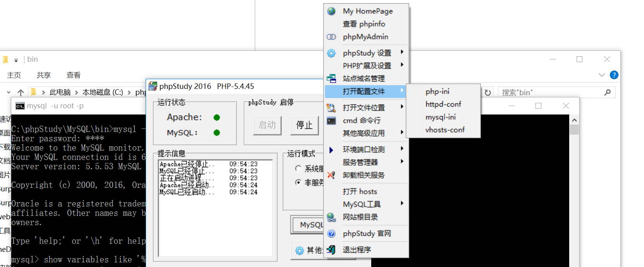Select 打开配置文件 menu entry

click(x=365, y=92)
